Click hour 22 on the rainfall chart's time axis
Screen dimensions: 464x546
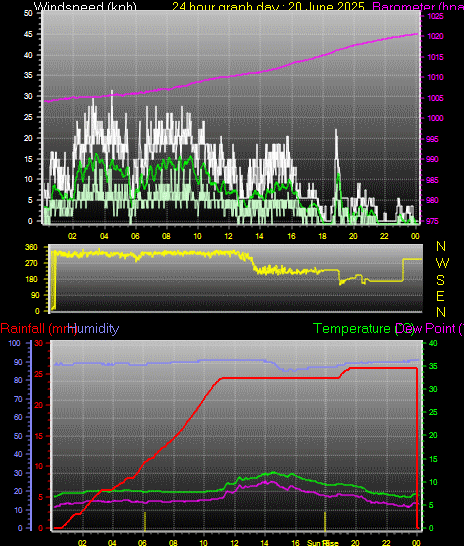386,543
